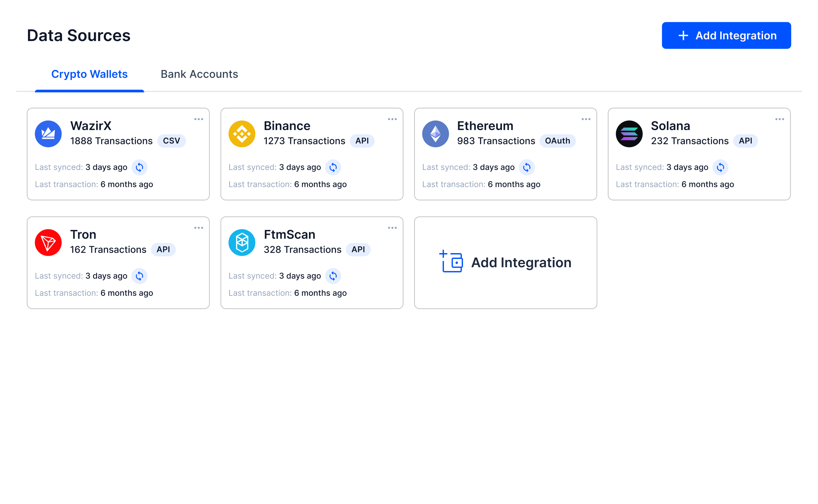Click the WazirX logo icon
This screenshot has width=818, height=504.
pyautogui.click(x=48, y=134)
